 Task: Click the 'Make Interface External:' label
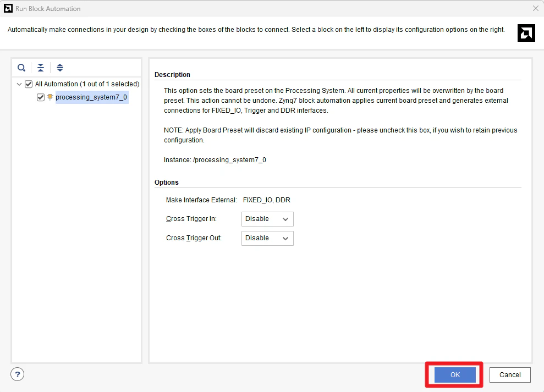pos(201,200)
